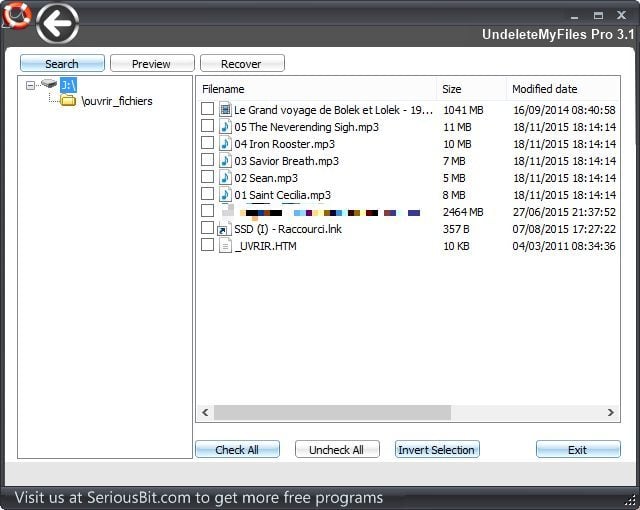Select filename "03 Savior Breath.mp3"
640x510 pixels.
click(x=286, y=161)
